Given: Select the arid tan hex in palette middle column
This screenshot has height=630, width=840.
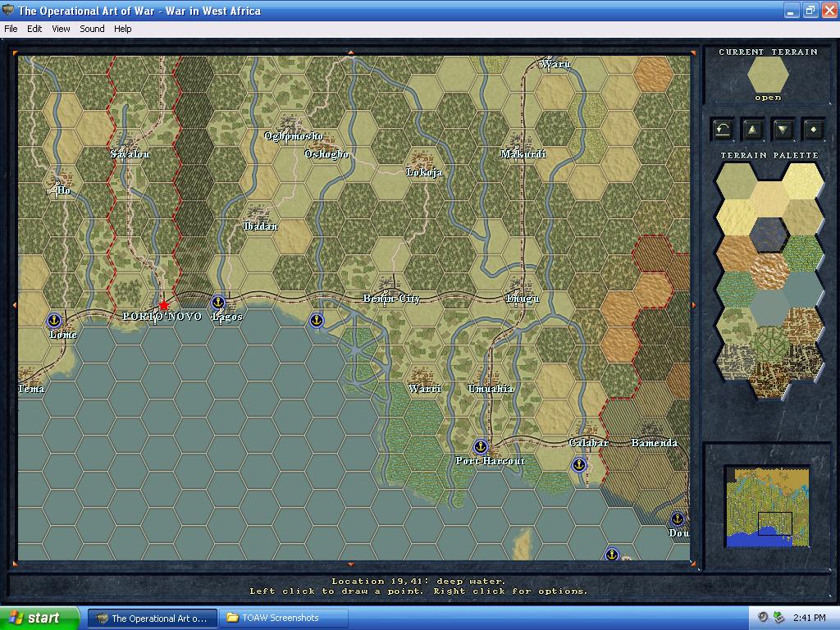Looking at the screenshot, I should (769, 199).
